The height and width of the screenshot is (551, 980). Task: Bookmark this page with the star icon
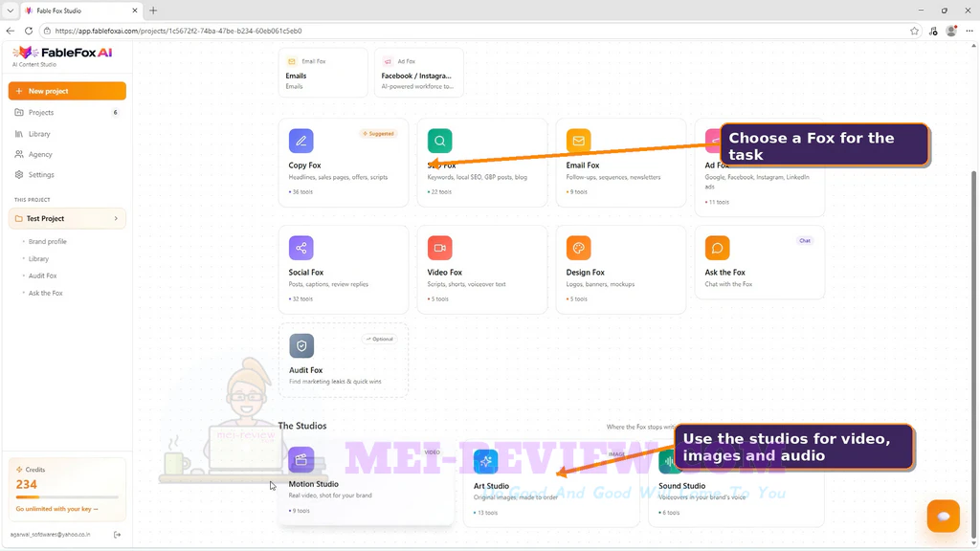914,31
